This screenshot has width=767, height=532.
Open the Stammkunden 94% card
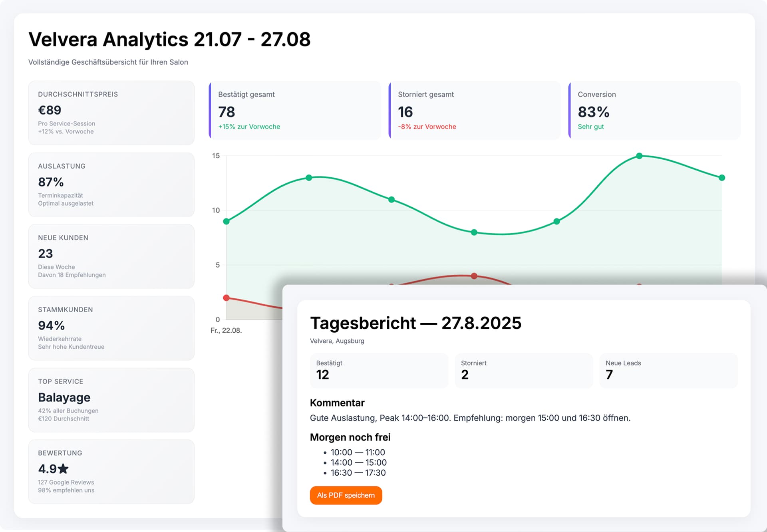(x=111, y=328)
